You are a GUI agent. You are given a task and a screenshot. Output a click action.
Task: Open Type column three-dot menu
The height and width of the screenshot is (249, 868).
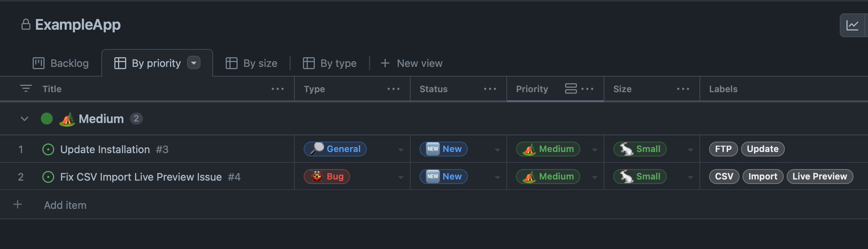(393, 89)
